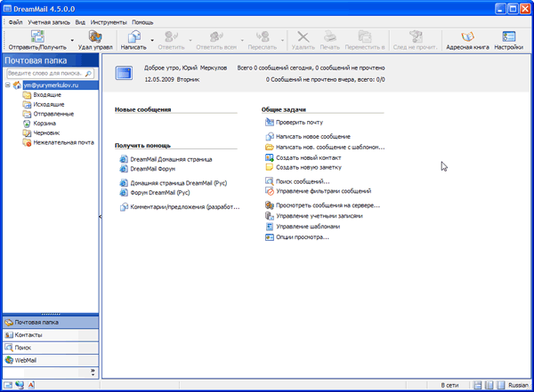Click Управление шаблонами link
This screenshot has height=392, width=534.
point(308,227)
